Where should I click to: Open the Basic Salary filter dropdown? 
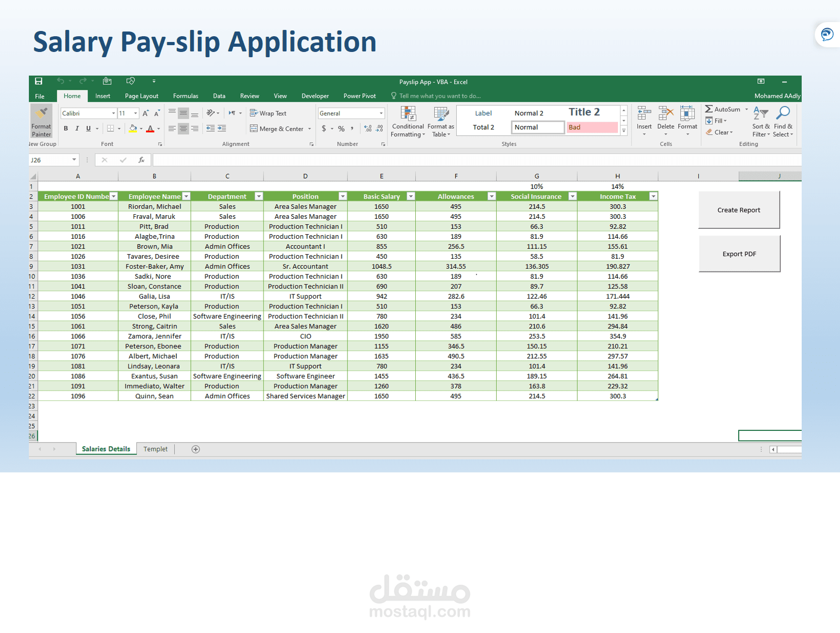pos(412,196)
